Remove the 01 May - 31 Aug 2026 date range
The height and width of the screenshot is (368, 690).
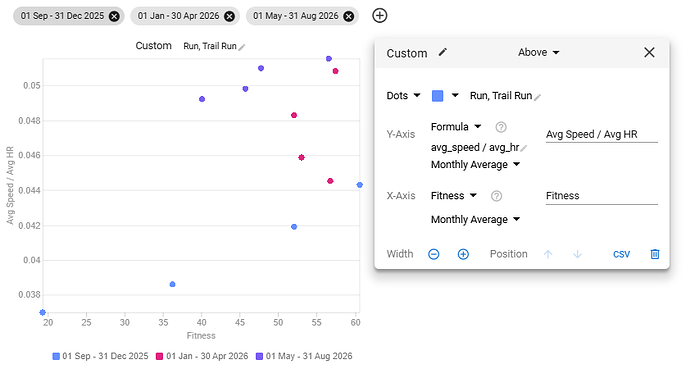(349, 16)
